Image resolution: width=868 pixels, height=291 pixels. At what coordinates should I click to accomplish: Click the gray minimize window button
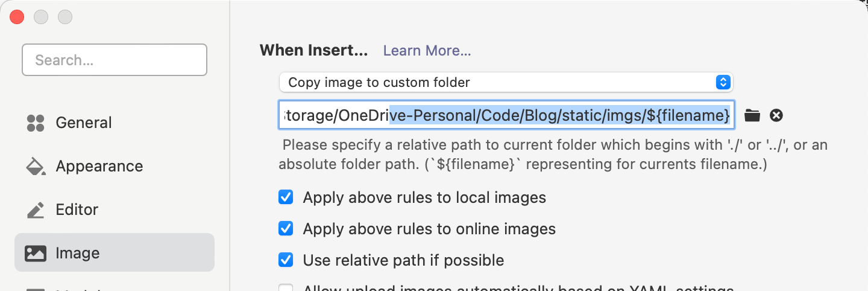(41, 17)
